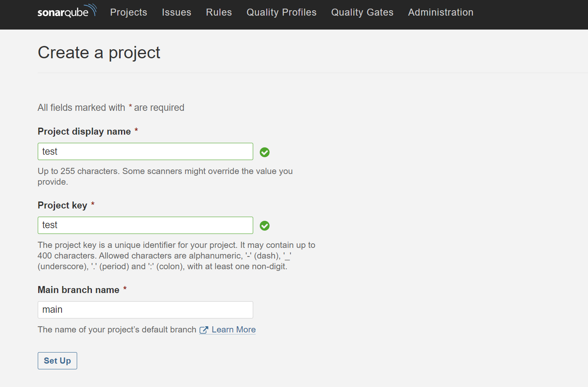Focus the Project display name field

[x=145, y=151]
